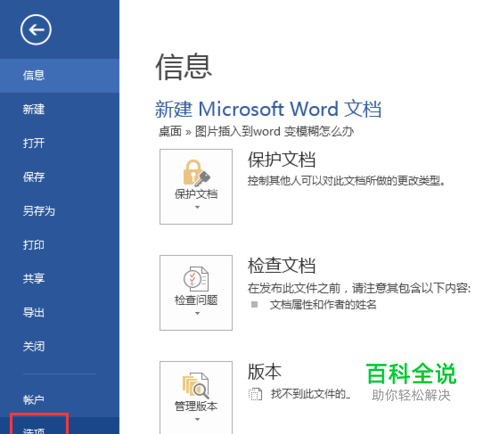Expand the dropdown arrow under 管理版本
The height and width of the screenshot is (434, 500).
tap(197, 419)
